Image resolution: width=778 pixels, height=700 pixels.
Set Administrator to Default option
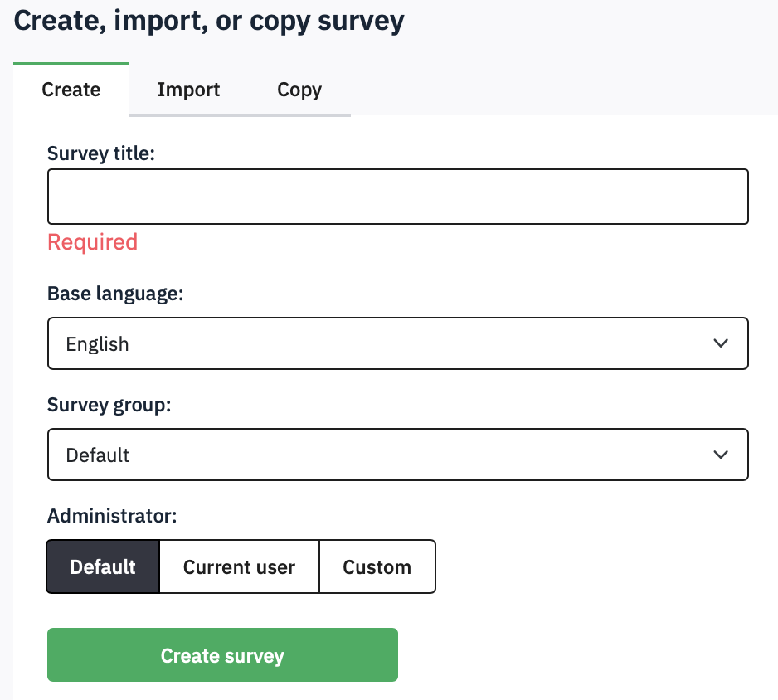coord(103,567)
